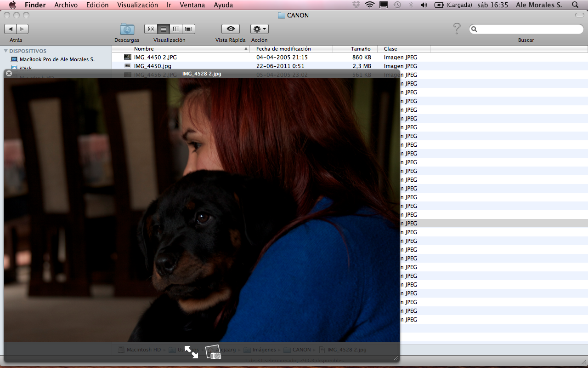Image resolution: width=588 pixels, height=368 pixels.
Task: Click the date 04-04-2005 21:15
Action: 282,57
